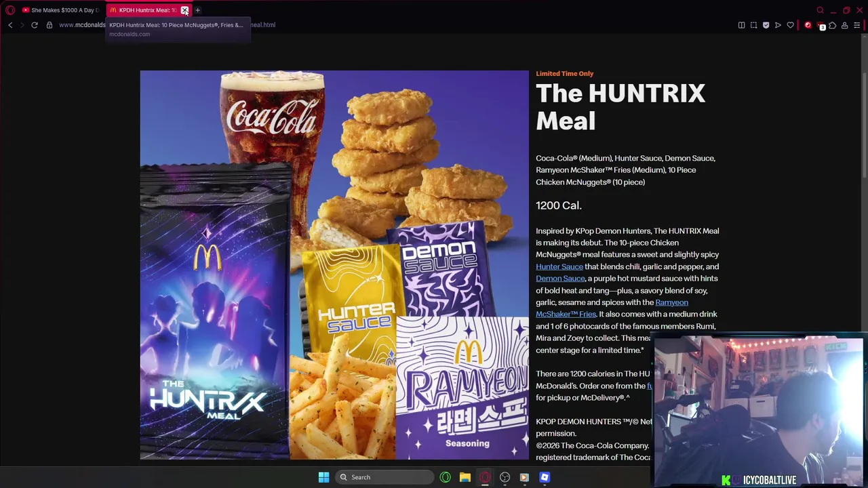Open the media player taskbar icon
Viewport: 868px width, 488px height.
pos(524,477)
